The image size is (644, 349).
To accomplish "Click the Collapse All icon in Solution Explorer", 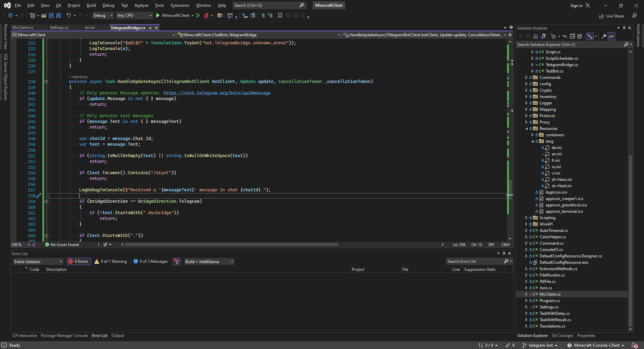I will [x=572, y=36].
